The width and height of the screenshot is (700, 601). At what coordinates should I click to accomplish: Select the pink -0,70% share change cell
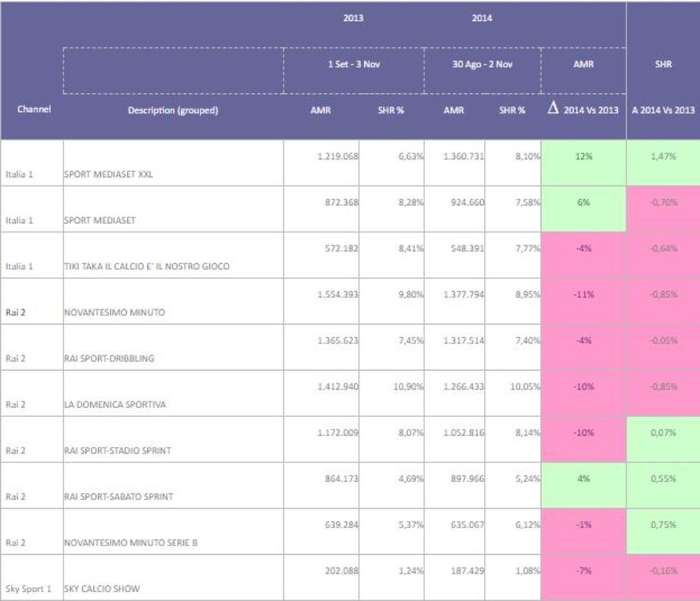[x=663, y=209]
